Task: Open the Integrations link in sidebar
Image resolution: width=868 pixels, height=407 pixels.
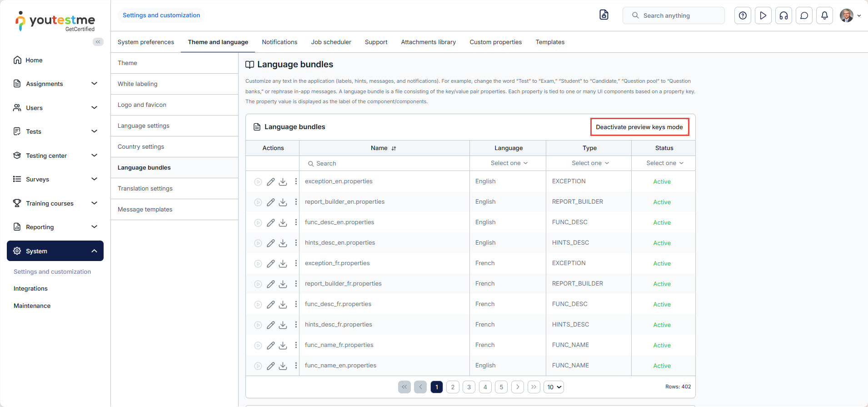Action: coord(30,288)
